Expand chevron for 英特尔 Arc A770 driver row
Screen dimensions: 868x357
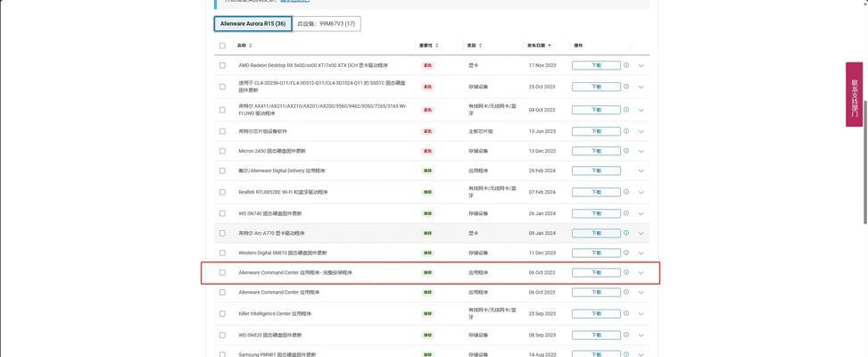pyautogui.click(x=641, y=234)
